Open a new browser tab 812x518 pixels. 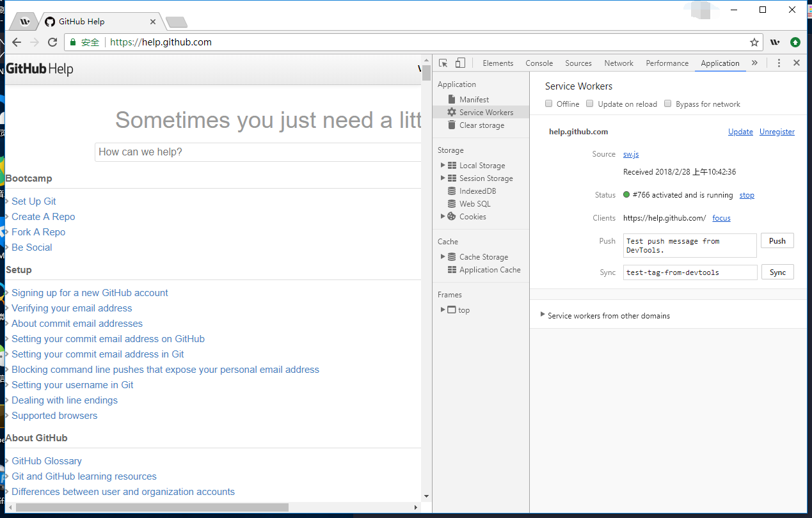coord(176,22)
